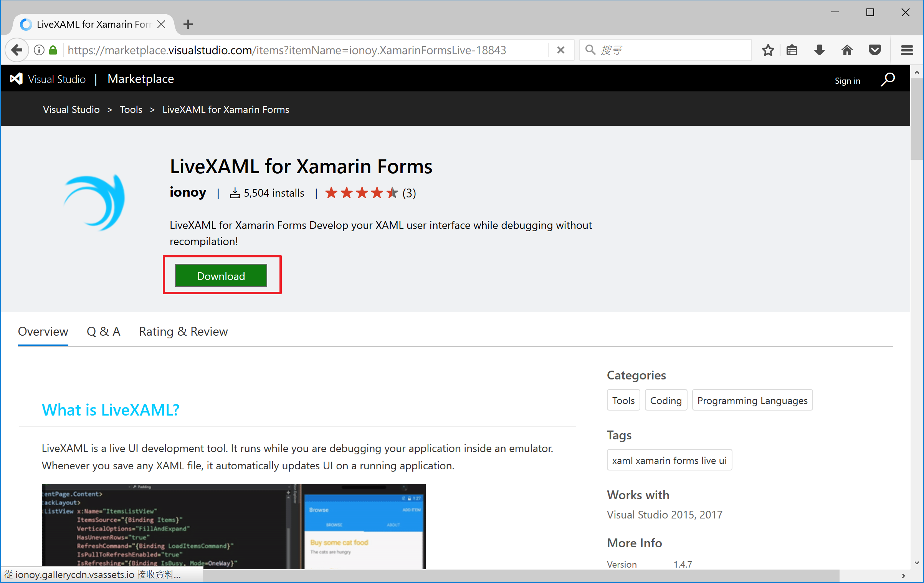Image resolution: width=924 pixels, height=583 pixels.
Task: Click the LiveXAML for Xamarin Forms title
Action: 301,167
